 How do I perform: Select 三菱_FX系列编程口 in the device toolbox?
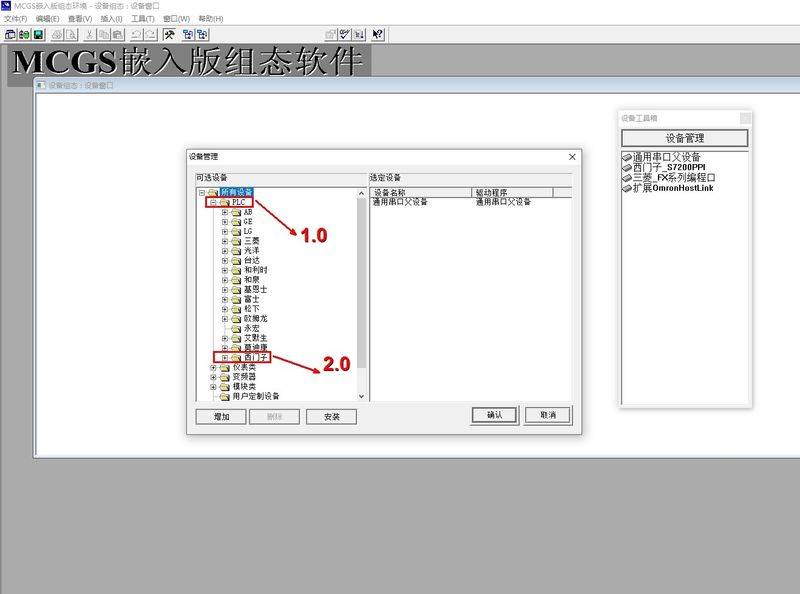click(x=668, y=177)
